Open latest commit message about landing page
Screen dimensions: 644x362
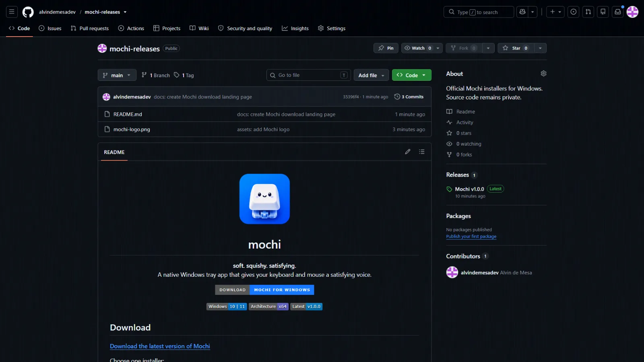[x=203, y=97]
